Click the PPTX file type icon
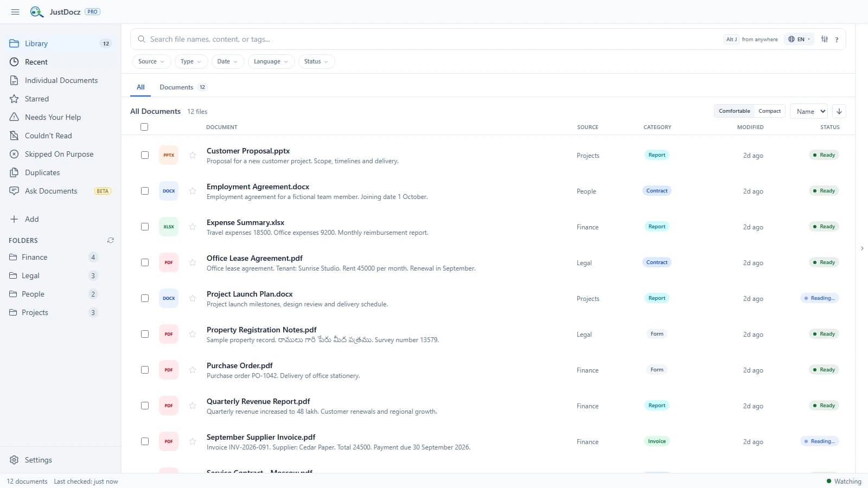The width and height of the screenshot is (868, 488). (x=169, y=155)
